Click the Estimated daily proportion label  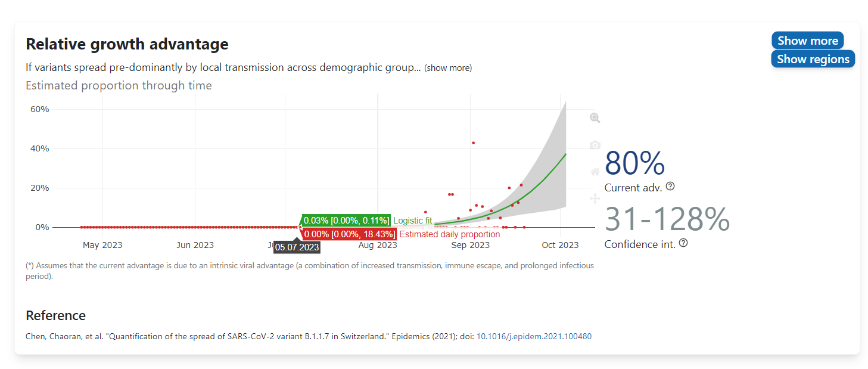click(x=449, y=234)
